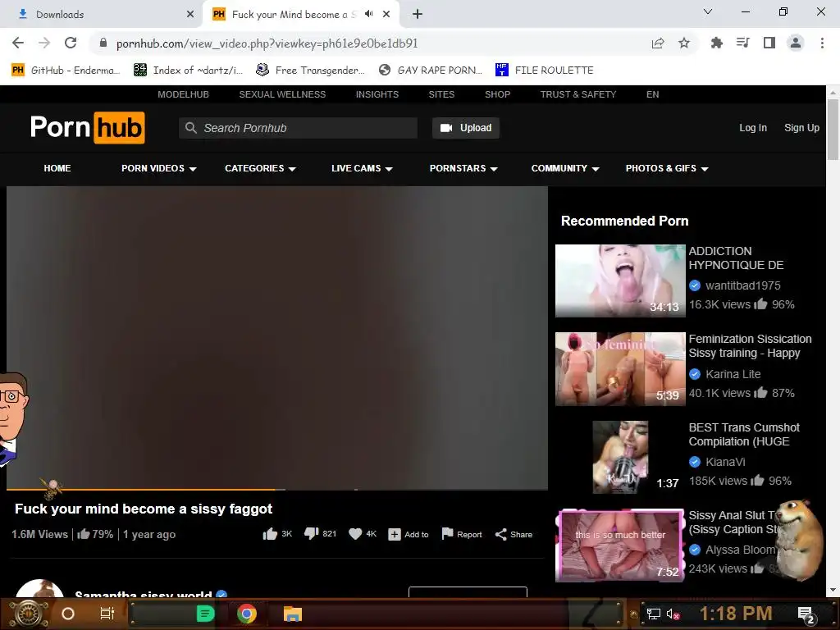Reload the current page
Image resolution: width=840 pixels, height=630 pixels.
71,43
